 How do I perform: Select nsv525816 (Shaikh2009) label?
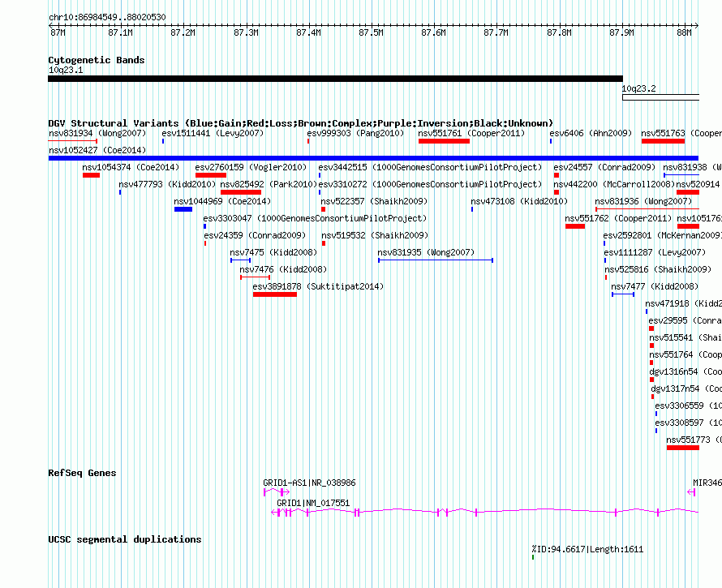click(658, 269)
